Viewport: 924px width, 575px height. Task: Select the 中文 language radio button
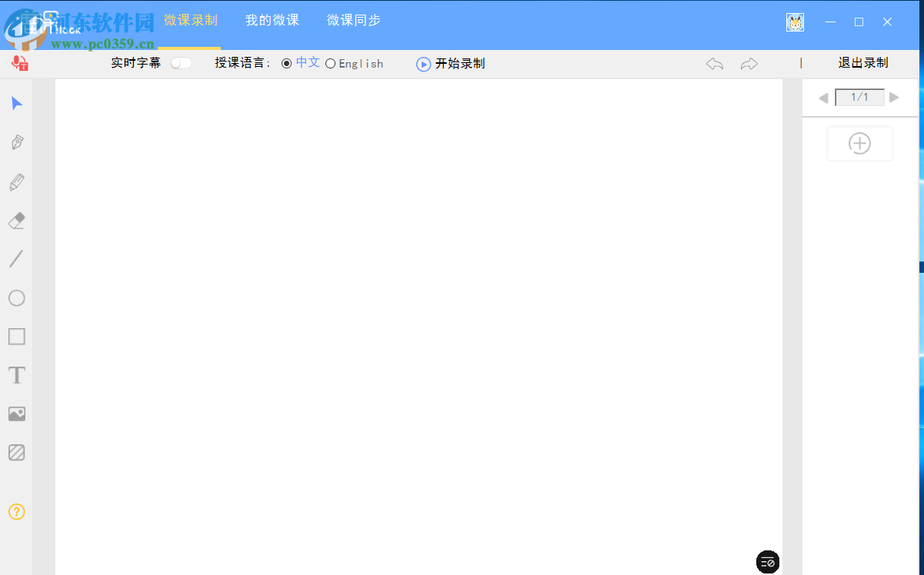285,63
